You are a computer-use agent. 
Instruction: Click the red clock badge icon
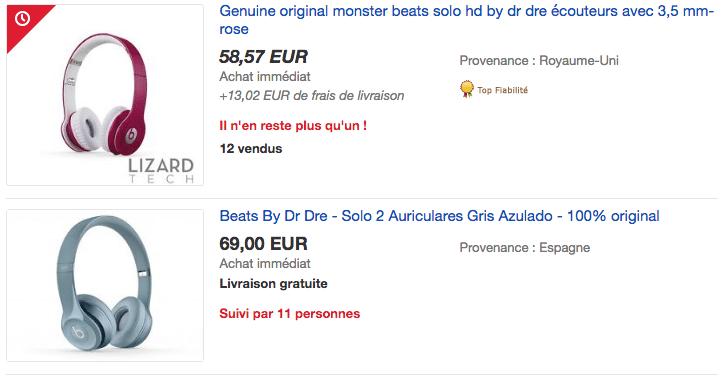tap(22, 19)
